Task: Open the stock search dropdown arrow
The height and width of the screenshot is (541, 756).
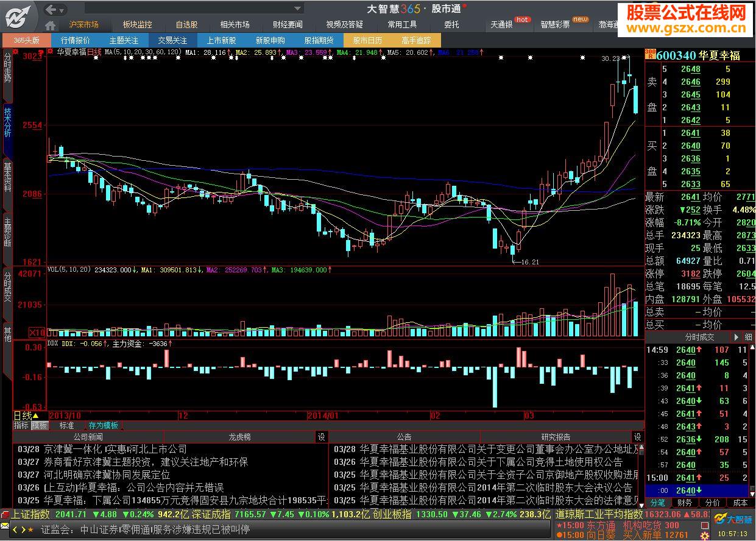Action: (x=298, y=9)
